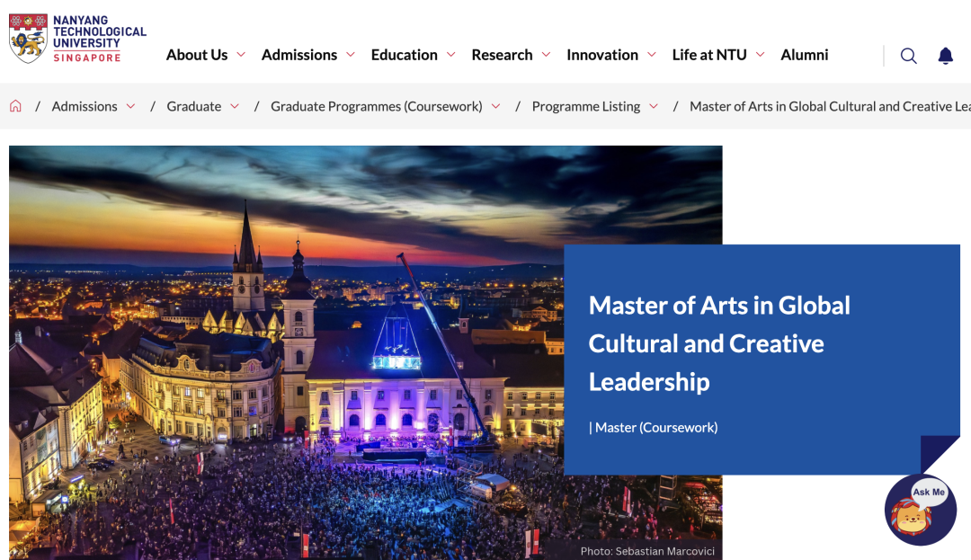Open the Research menu
971x560 pixels.
pyautogui.click(x=503, y=55)
